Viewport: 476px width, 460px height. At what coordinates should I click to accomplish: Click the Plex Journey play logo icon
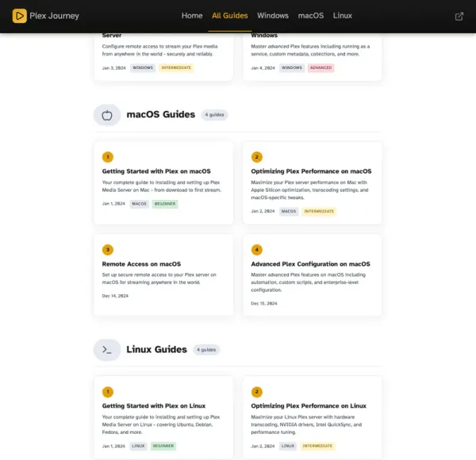click(x=19, y=16)
